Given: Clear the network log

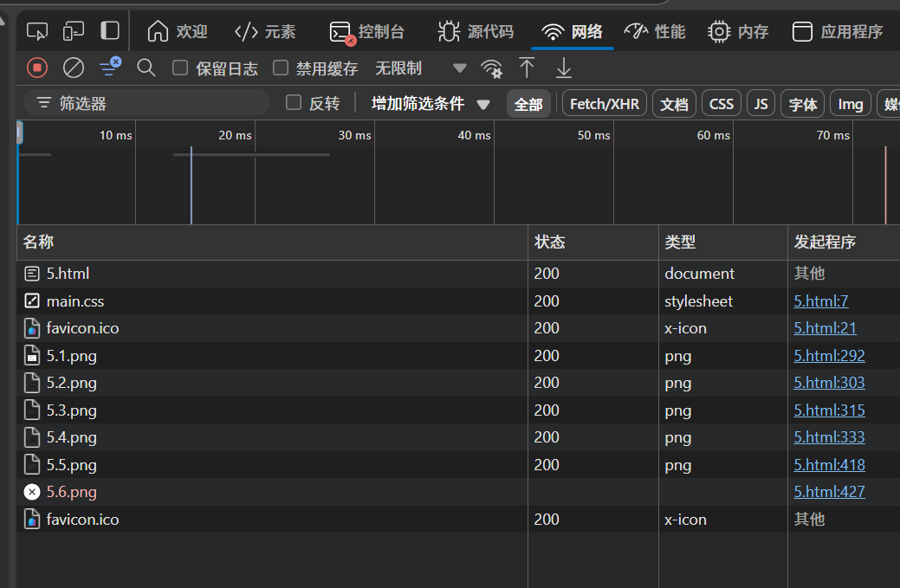Looking at the screenshot, I should tap(74, 68).
